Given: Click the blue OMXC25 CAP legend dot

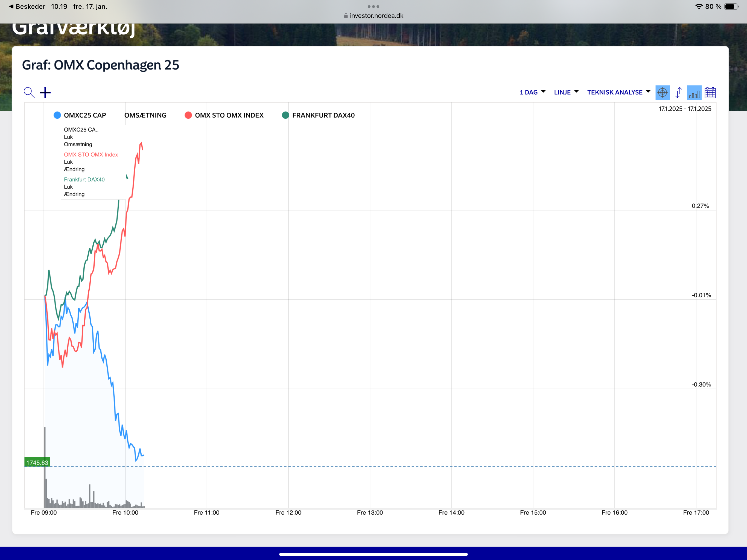Looking at the screenshot, I should (x=57, y=115).
